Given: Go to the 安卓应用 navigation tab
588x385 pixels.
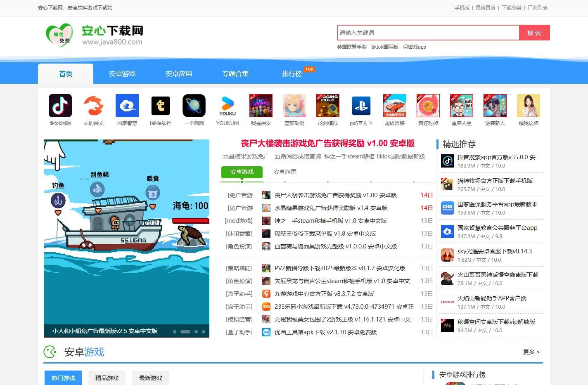Looking at the screenshot, I should click(x=179, y=74).
